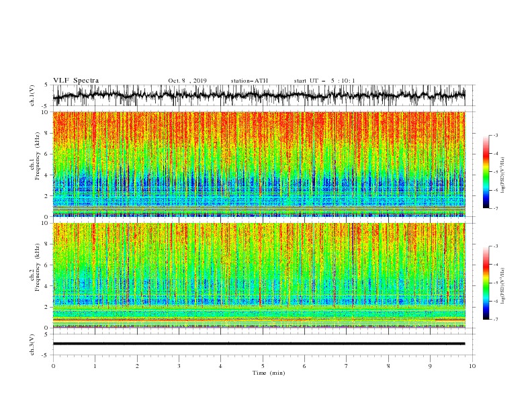Screen dimensions: 532x411
Task: Click time axis tick label "0"
Action: point(53,366)
